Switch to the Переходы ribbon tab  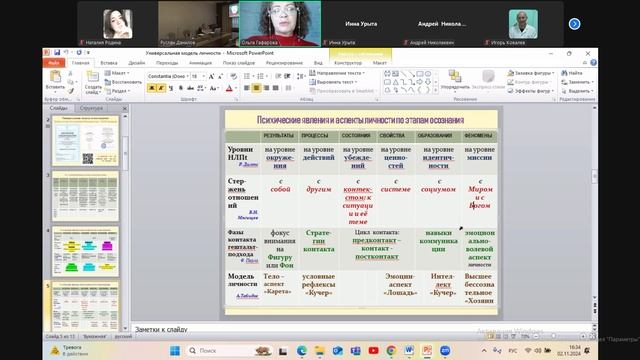point(167,63)
